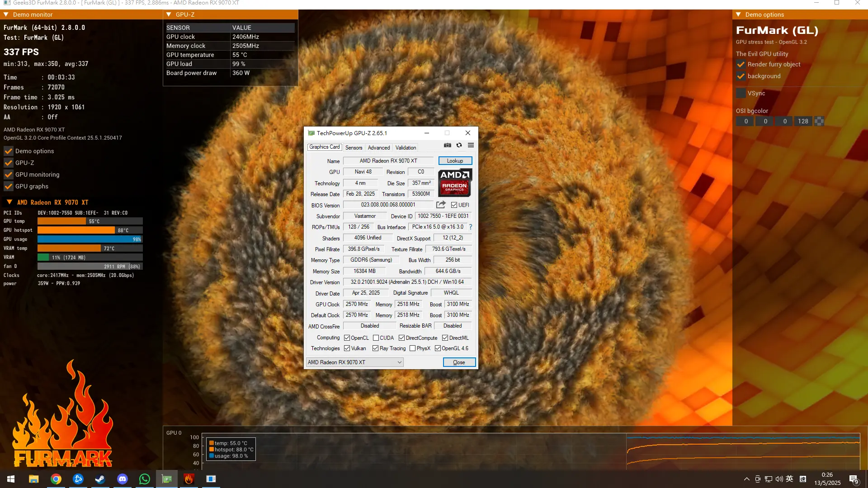868x488 pixels.
Task: Show hidden tray icons chevron
Action: (746, 479)
